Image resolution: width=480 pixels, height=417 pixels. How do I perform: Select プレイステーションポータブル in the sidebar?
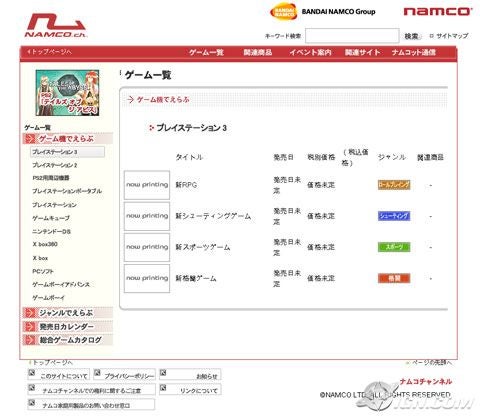[67, 191]
